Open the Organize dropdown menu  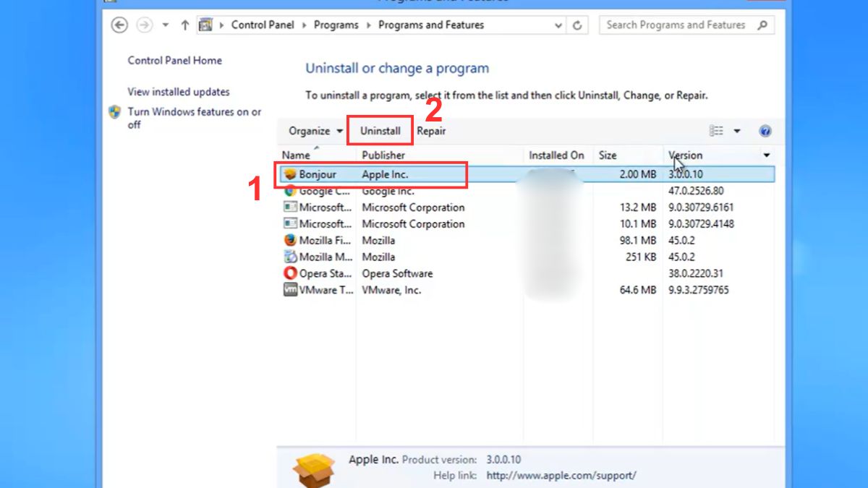tap(316, 131)
